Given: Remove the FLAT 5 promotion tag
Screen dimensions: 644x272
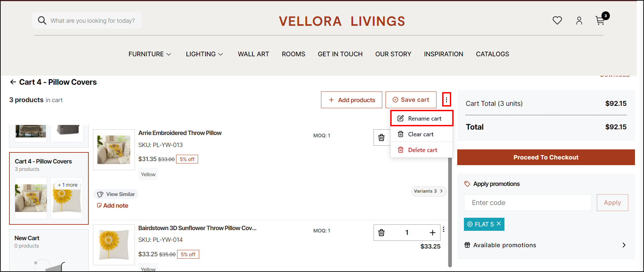Looking at the screenshot, I should pyautogui.click(x=499, y=224).
